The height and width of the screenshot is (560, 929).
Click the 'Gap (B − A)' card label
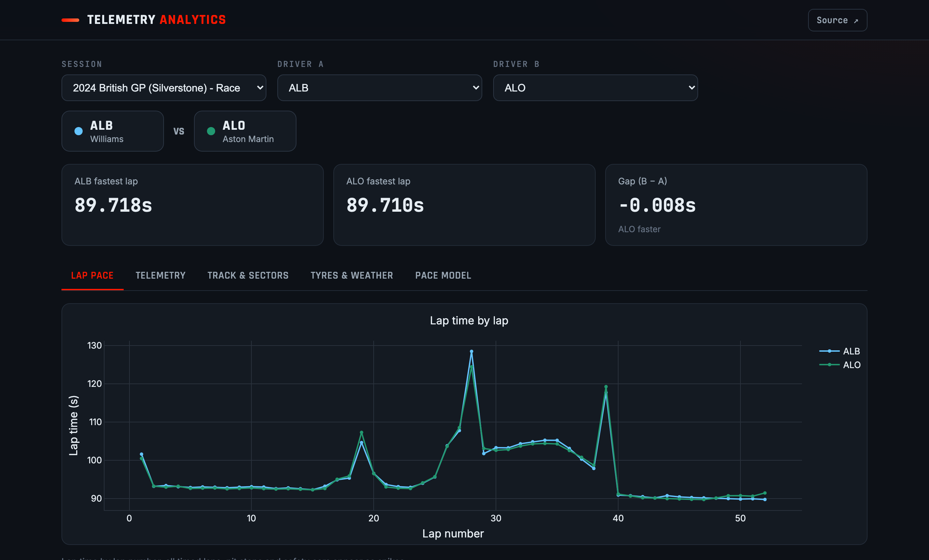[642, 181]
